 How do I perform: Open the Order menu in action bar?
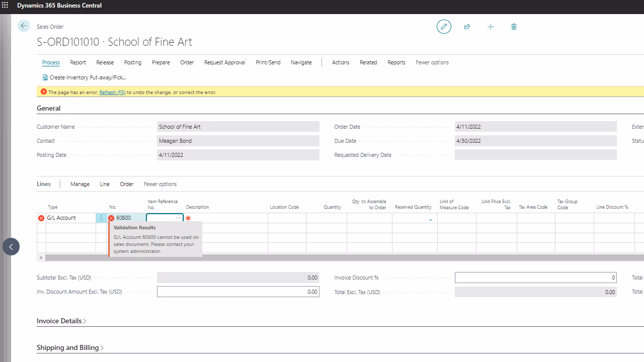pyautogui.click(x=187, y=62)
